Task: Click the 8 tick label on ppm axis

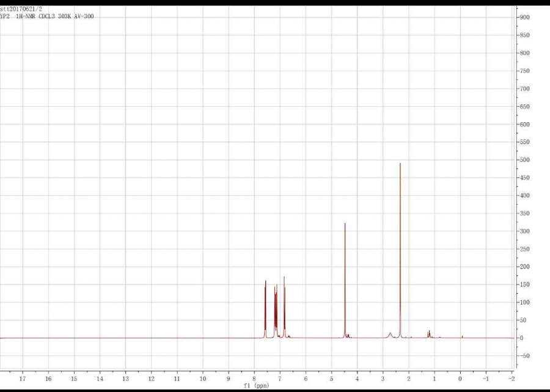Action: click(x=254, y=379)
